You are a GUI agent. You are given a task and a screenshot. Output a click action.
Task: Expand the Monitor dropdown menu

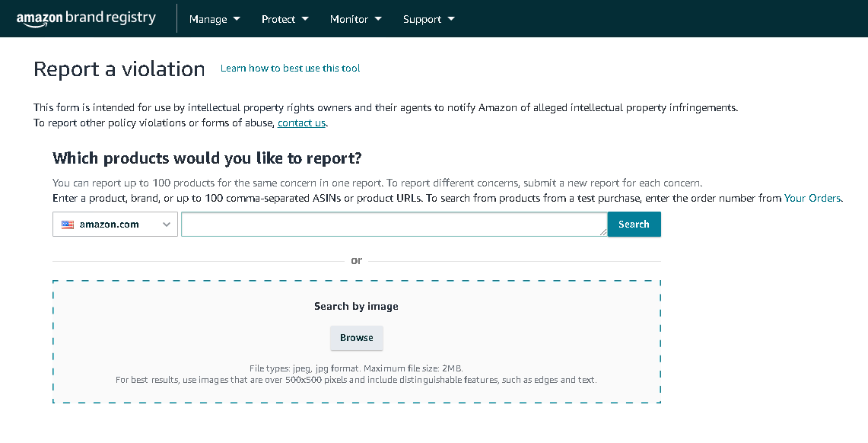click(x=349, y=19)
